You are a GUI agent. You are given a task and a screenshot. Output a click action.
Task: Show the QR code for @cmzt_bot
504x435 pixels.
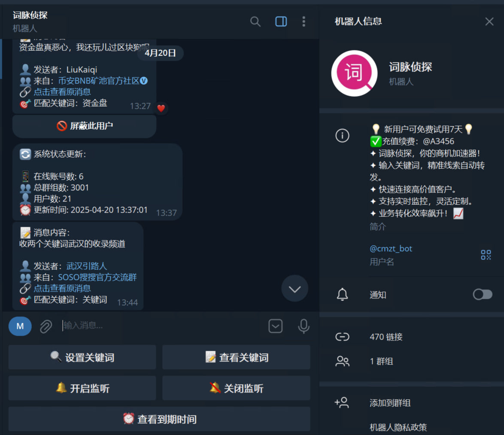coord(486,255)
